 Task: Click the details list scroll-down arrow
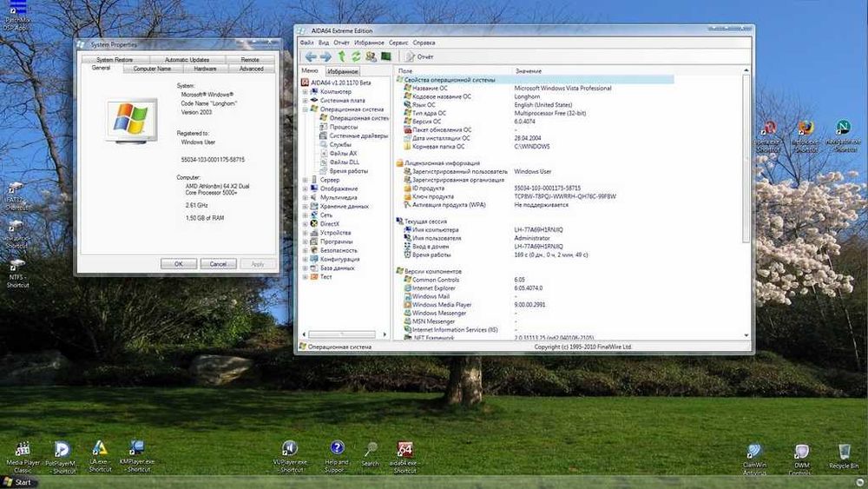(x=746, y=335)
